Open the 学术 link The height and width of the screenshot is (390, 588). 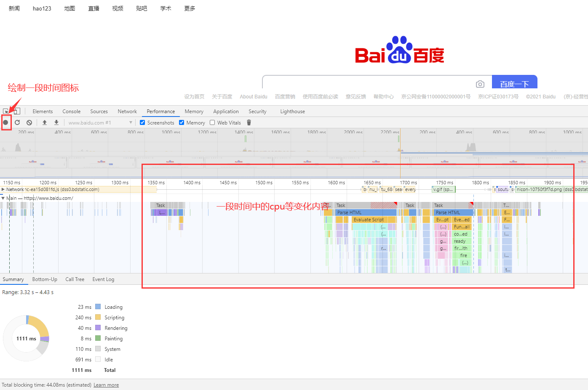(166, 8)
